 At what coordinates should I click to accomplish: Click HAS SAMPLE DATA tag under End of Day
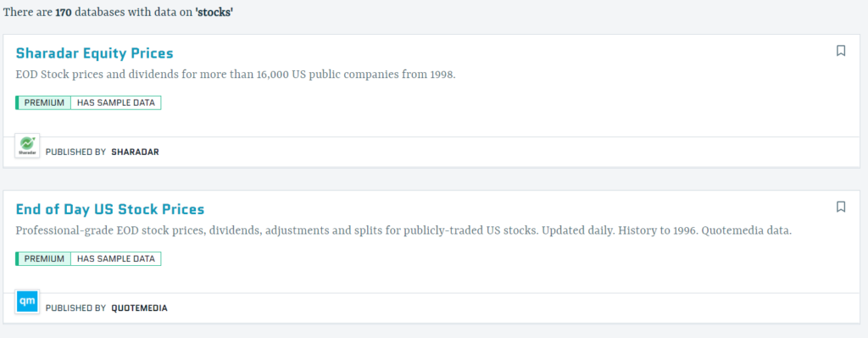[x=116, y=259]
